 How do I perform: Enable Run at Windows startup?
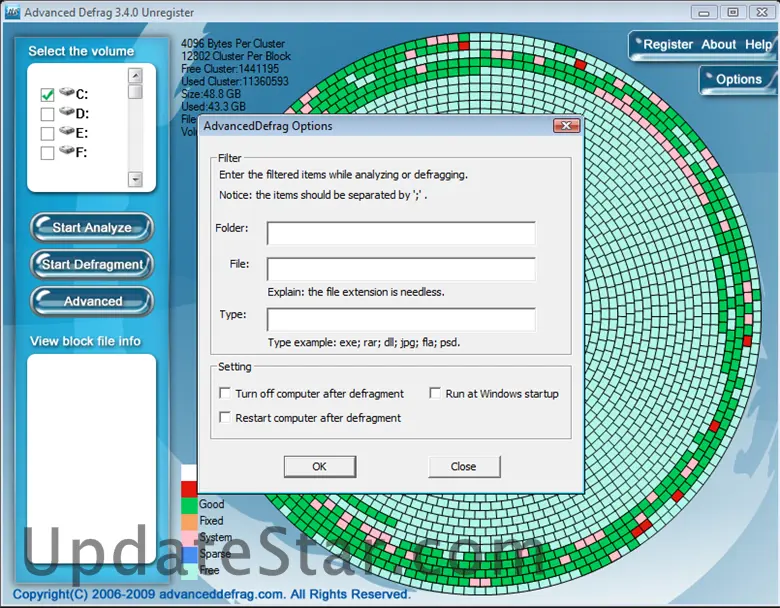point(435,393)
